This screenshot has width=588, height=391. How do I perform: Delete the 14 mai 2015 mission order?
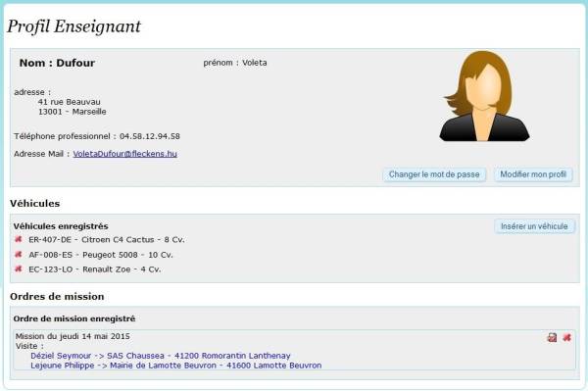tap(566, 337)
